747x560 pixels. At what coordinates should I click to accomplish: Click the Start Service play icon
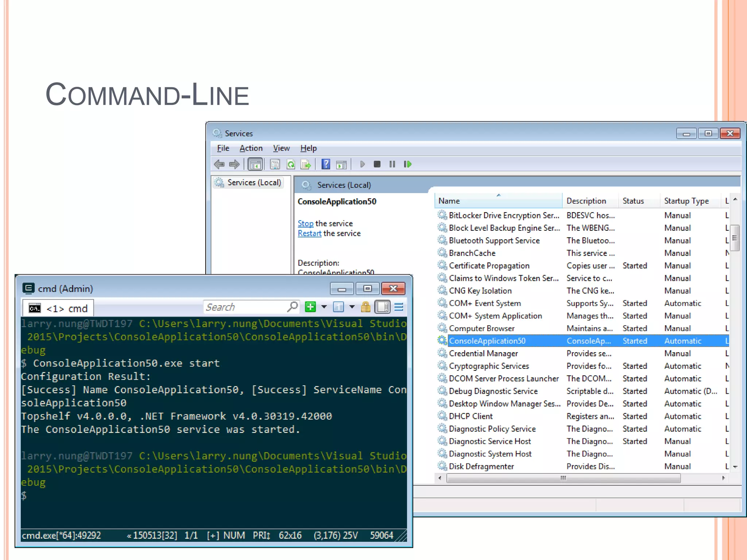point(362,164)
